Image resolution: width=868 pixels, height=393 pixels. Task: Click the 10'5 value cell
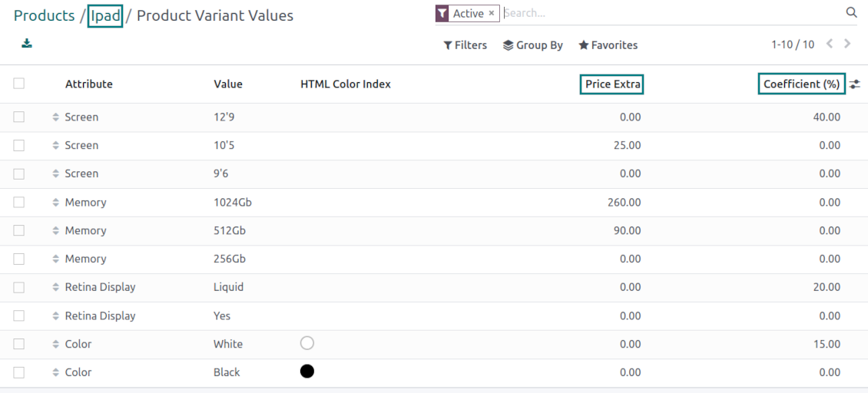point(223,146)
